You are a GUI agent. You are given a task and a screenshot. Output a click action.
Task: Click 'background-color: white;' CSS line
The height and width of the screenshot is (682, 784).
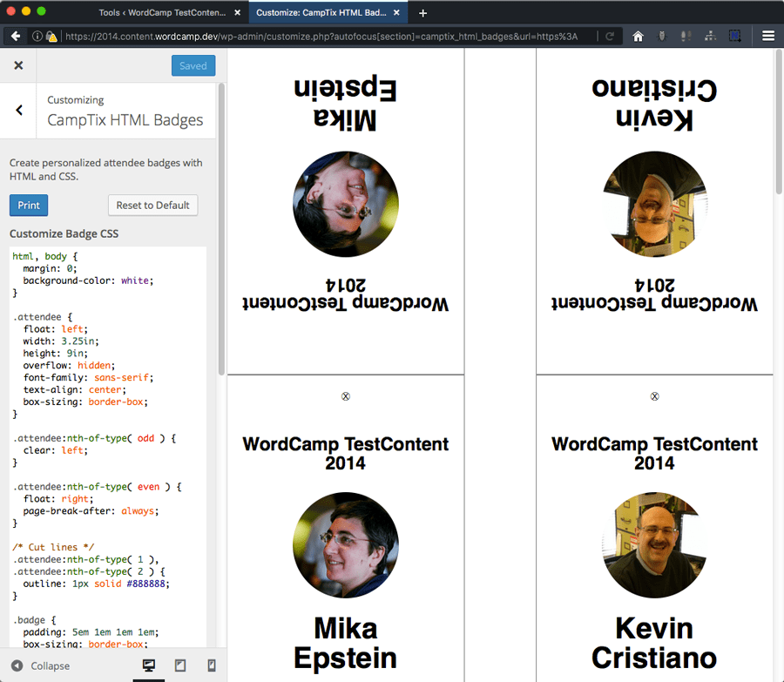point(88,280)
